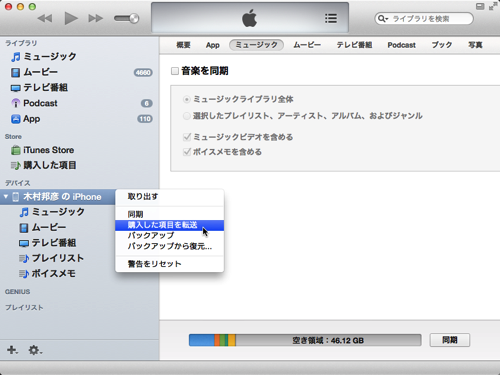The height and width of the screenshot is (375, 500).
Task: Click the 4660 badge beside ムービー
Action: click(x=143, y=72)
